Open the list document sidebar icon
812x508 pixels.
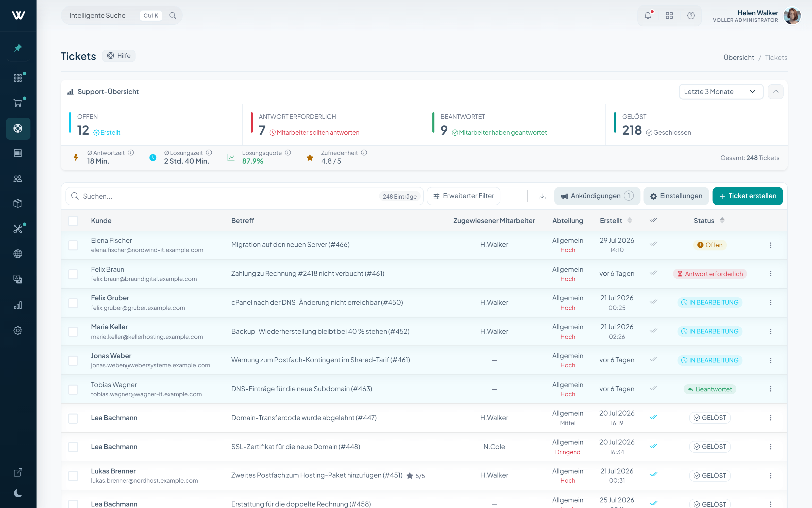[18, 153]
